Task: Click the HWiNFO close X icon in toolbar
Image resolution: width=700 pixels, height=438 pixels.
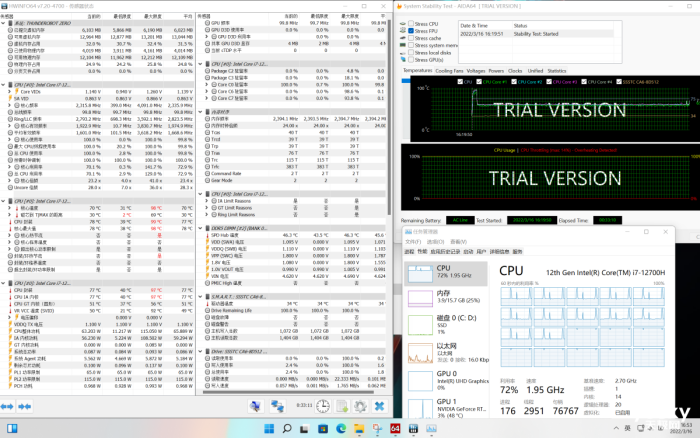Action: 381,406
